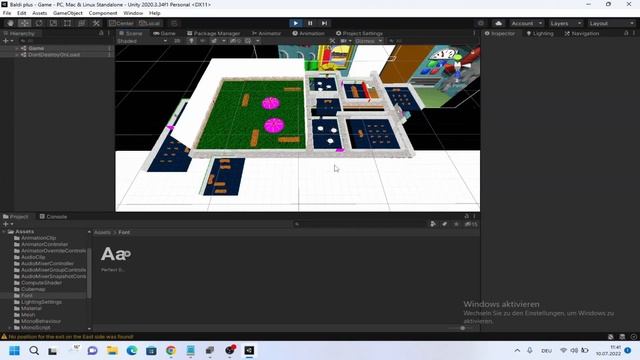
Task: Switch to the Console tab
Action: point(53,216)
